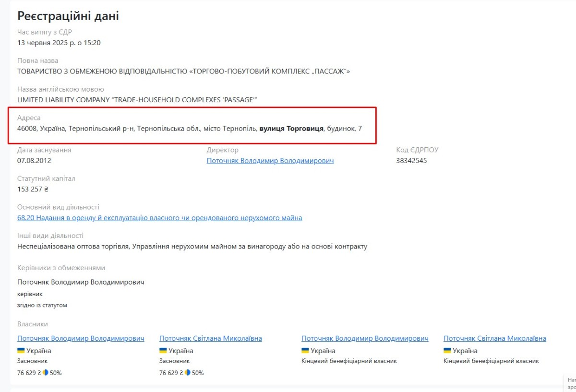Viewport: 576px width, 392px height.
Task: Click "Засновник" label under Поточняк Володимир Володимирович
Action: (x=32, y=361)
